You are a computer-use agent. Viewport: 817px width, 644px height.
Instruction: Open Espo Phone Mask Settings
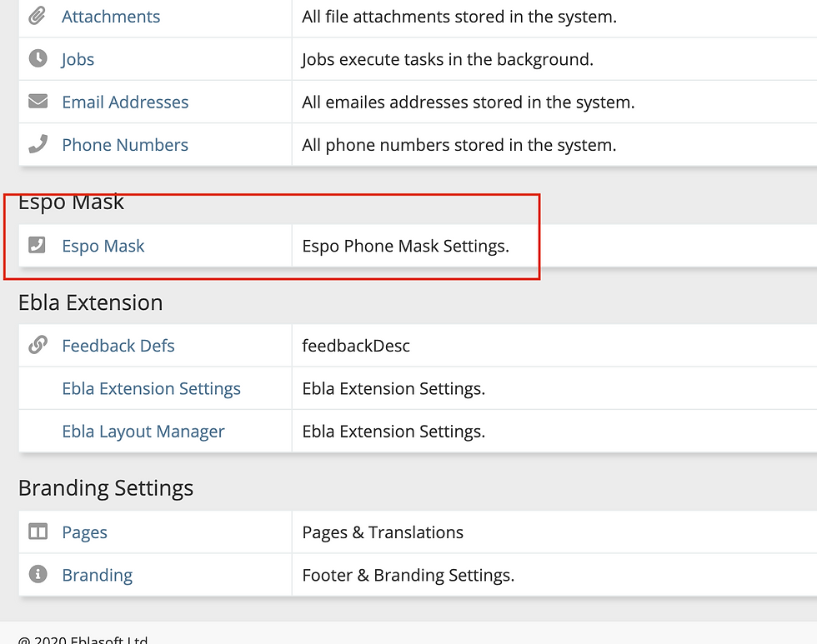[103, 245]
